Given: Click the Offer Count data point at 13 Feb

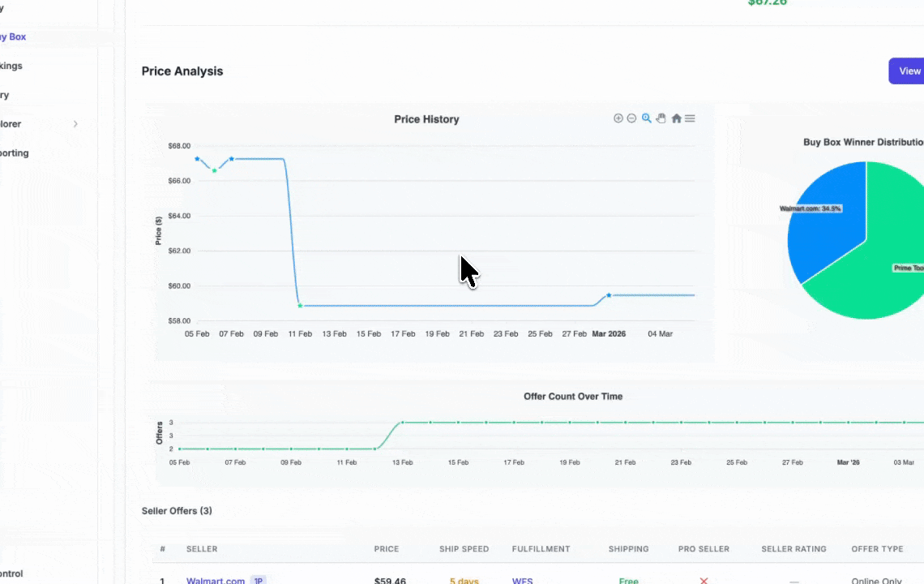Looking at the screenshot, I should point(403,423).
